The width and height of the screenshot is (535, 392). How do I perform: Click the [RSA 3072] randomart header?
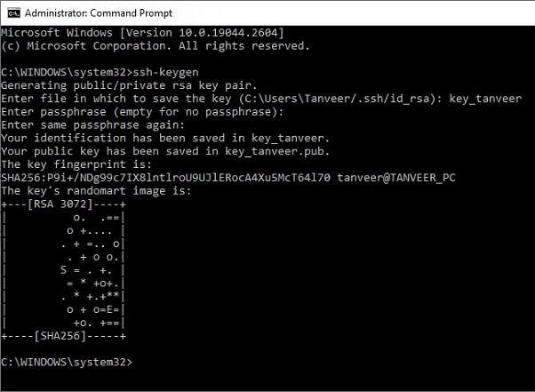[60, 204]
